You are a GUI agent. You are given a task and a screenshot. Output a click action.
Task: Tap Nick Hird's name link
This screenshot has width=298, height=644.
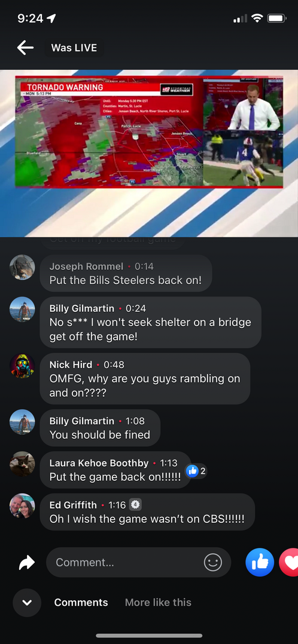tap(71, 364)
